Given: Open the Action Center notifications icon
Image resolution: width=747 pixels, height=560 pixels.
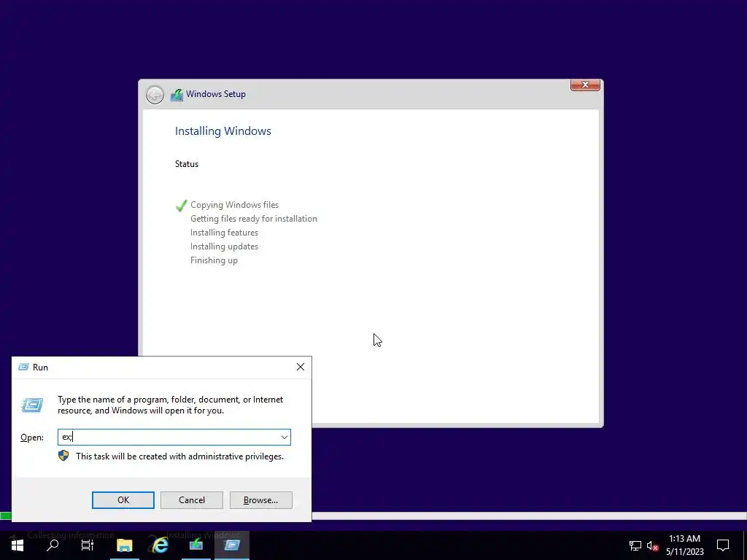Looking at the screenshot, I should pyautogui.click(x=723, y=545).
